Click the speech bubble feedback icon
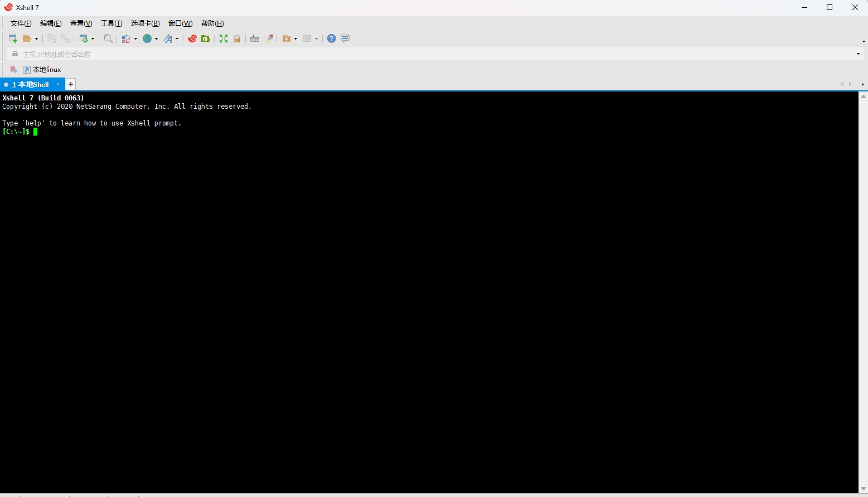The height and width of the screenshot is (497, 868). point(345,38)
